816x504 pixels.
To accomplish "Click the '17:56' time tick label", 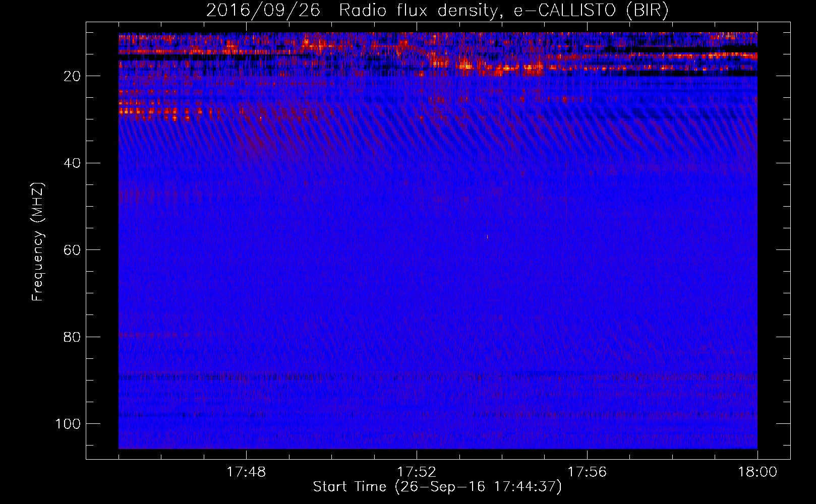I will click(x=587, y=472).
